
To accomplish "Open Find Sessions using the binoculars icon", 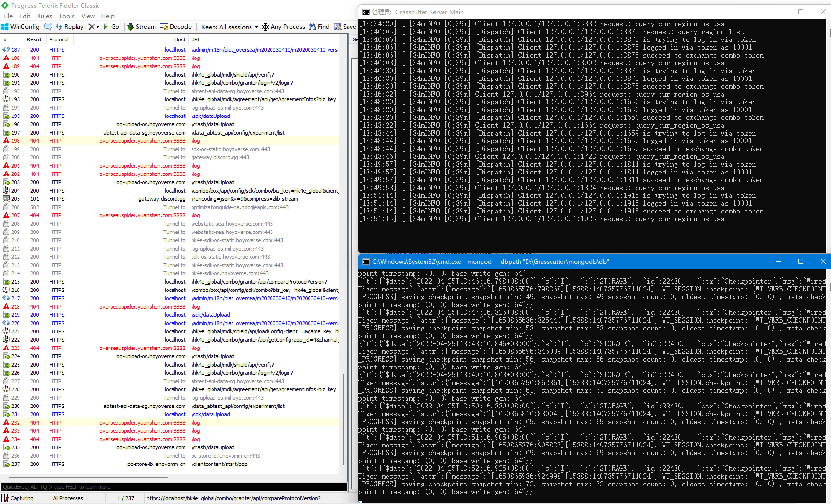I will pos(319,26).
